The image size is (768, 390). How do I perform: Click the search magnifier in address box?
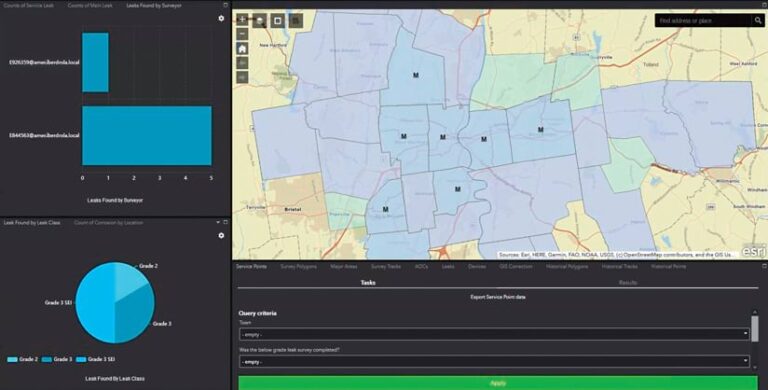pyautogui.click(x=758, y=21)
